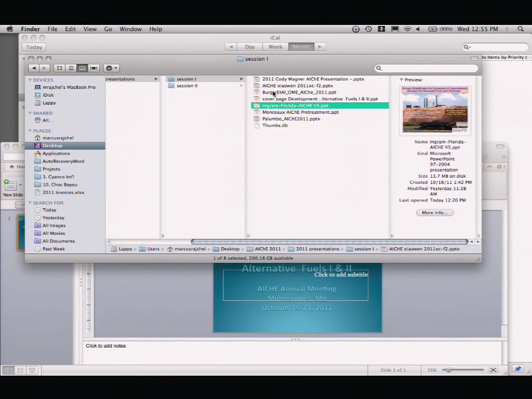Switch Finder to icon view
Image resolution: width=532 pixels, height=399 pixels.
tap(60, 68)
